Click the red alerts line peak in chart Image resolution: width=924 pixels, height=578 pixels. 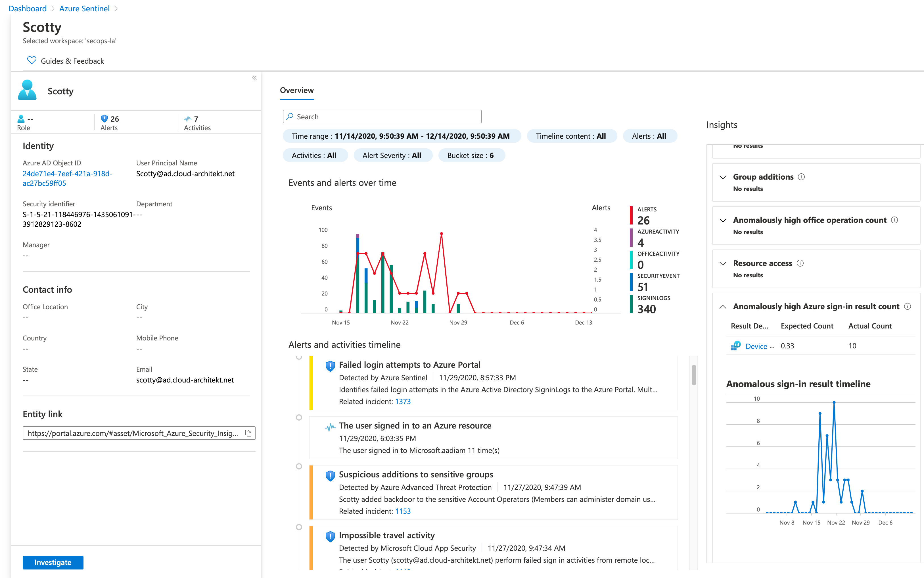click(x=441, y=233)
